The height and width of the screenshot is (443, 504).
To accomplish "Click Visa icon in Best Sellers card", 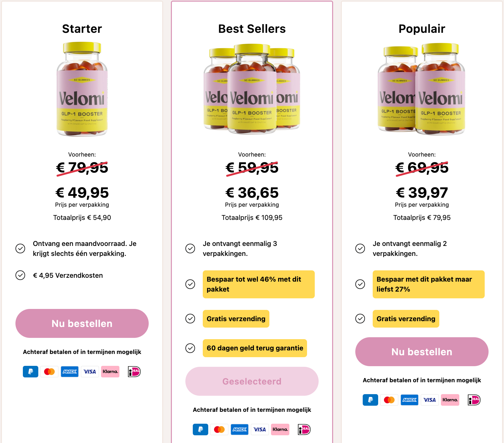I will [259, 429].
